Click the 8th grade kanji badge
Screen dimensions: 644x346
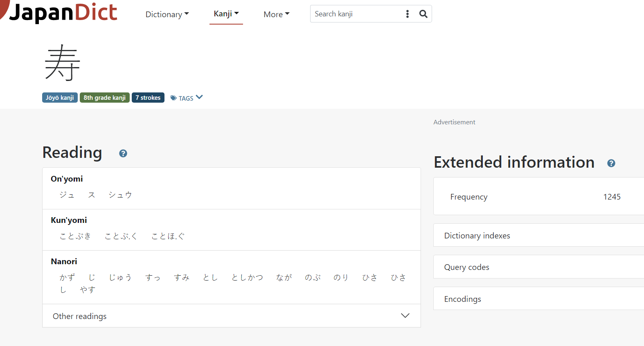click(105, 98)
